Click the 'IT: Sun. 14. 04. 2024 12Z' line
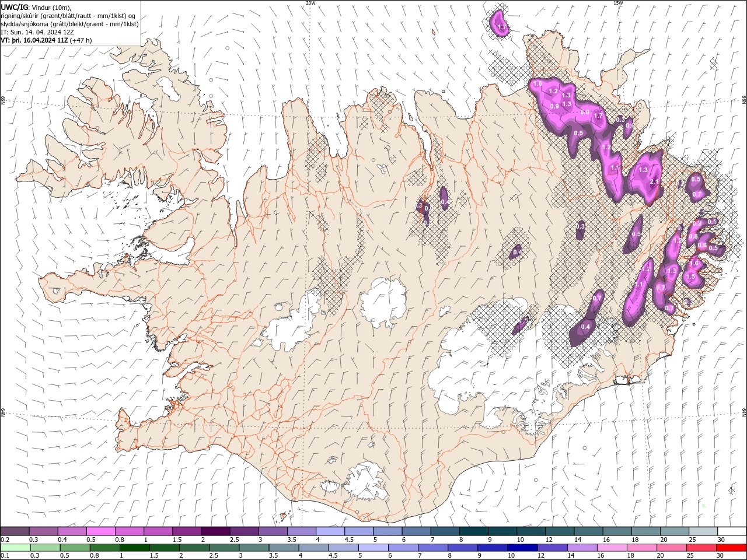The height and width of the screenshot is (560, 747). click(37, 32)
